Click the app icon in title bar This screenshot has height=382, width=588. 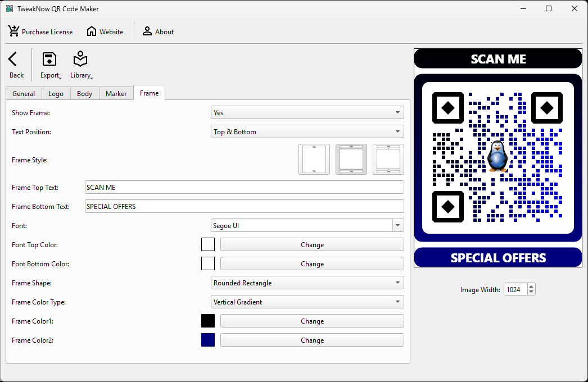pyautogui.click(x=10, y=8)
